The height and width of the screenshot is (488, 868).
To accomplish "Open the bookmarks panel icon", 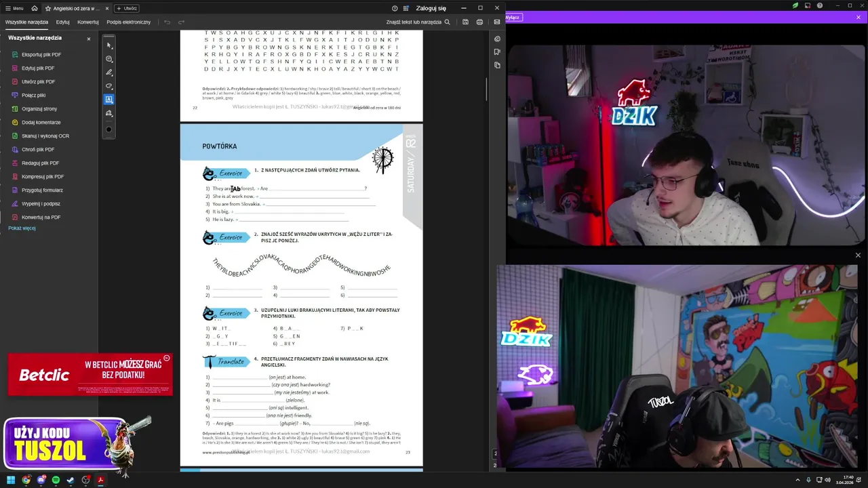I will click(x=497, y=52).
